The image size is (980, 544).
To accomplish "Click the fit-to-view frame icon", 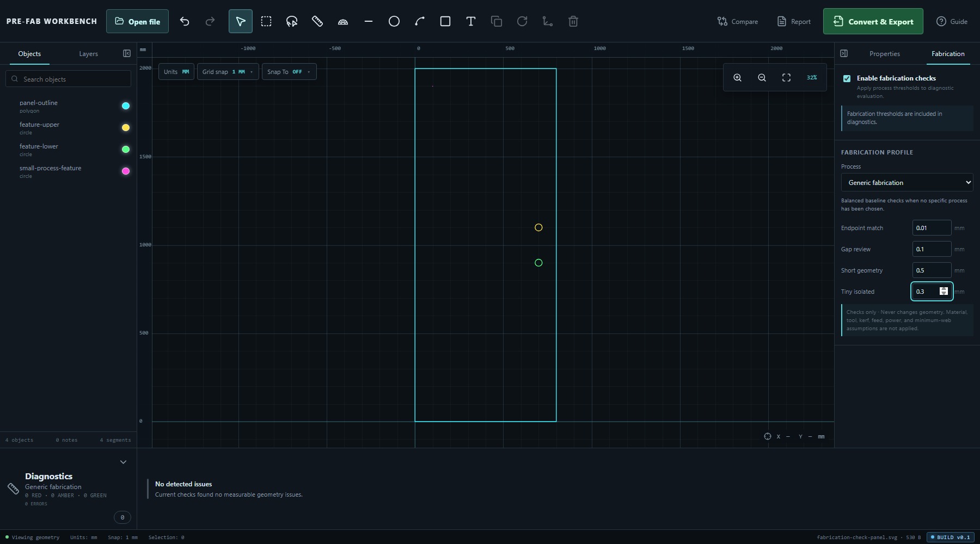I will [786, 78].
